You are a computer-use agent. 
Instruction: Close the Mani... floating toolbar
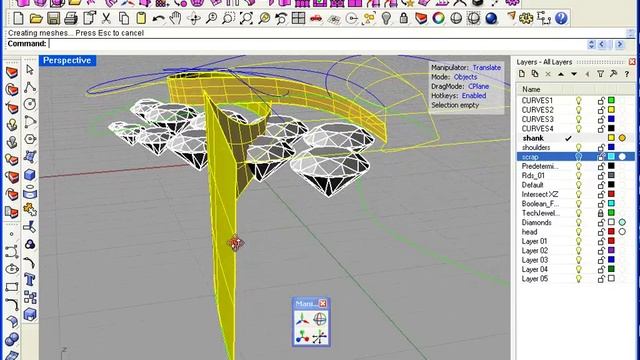323,303
